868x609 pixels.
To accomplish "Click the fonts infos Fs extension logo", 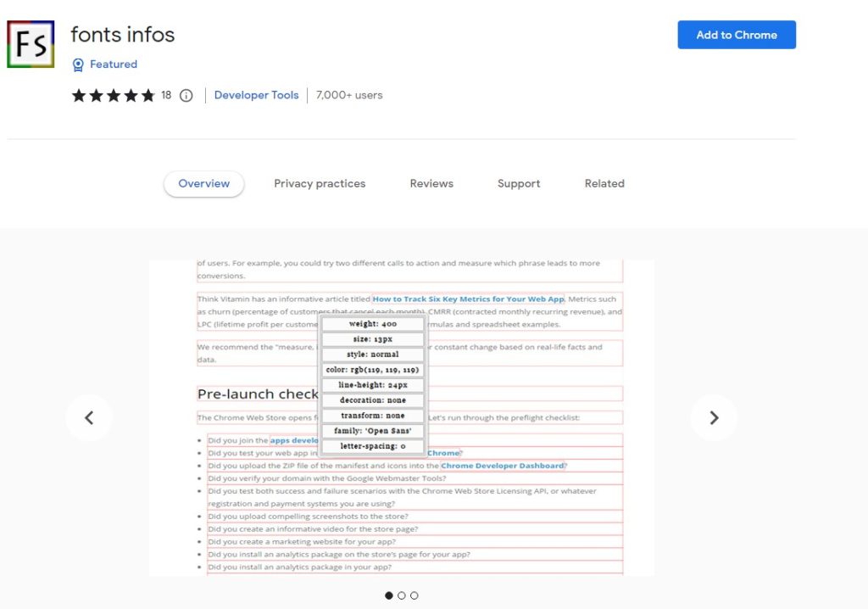I will point(31,44).
